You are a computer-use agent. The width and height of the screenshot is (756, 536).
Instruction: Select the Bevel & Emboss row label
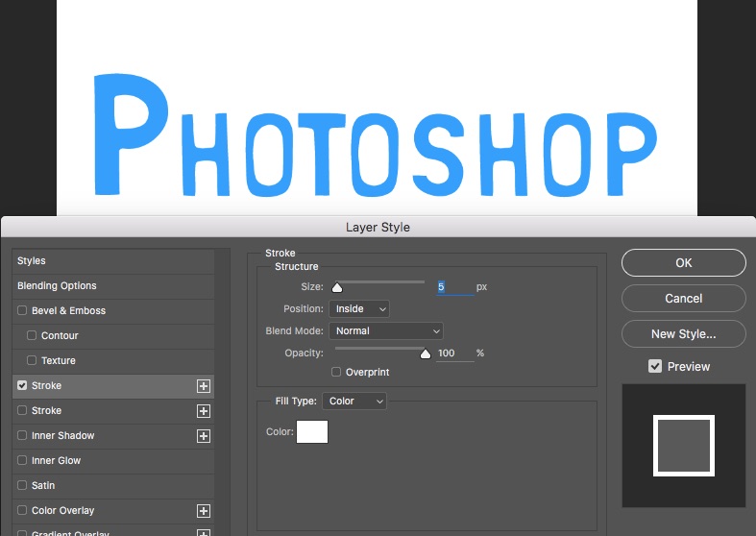pyautogui.click(x=68, y=311)
